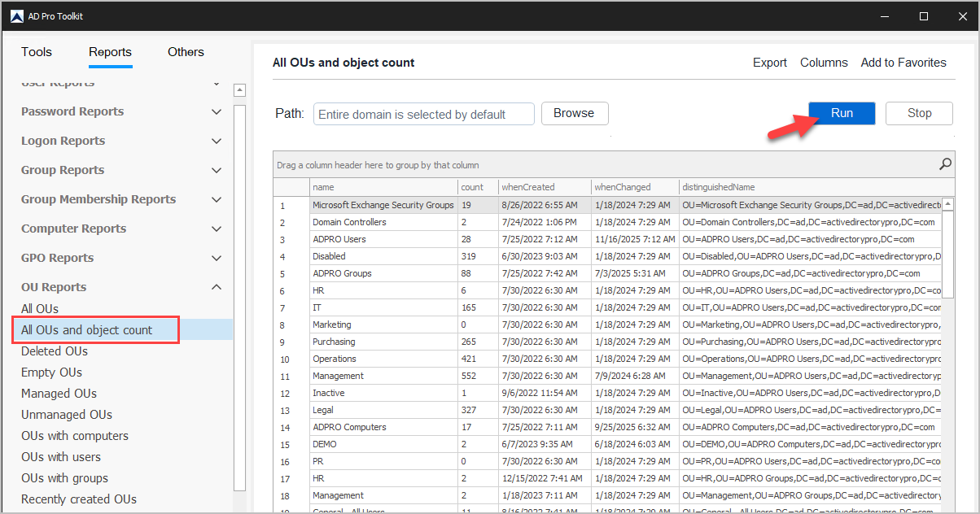Open the Export option
This screenshot has width=980, height=514.
769,63
